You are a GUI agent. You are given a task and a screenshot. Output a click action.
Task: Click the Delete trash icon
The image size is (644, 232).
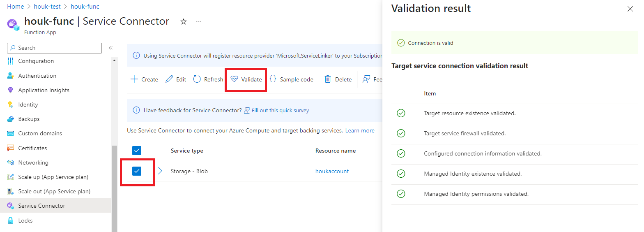point(328,79)
